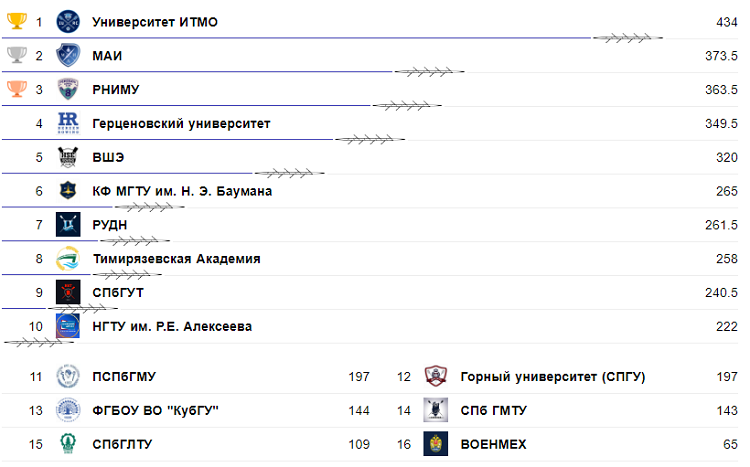This screenshot has height=467, width=750.
Task: Select the ФГБОУ ВО "КубГУ" entry
Action: tap(155, 411)
